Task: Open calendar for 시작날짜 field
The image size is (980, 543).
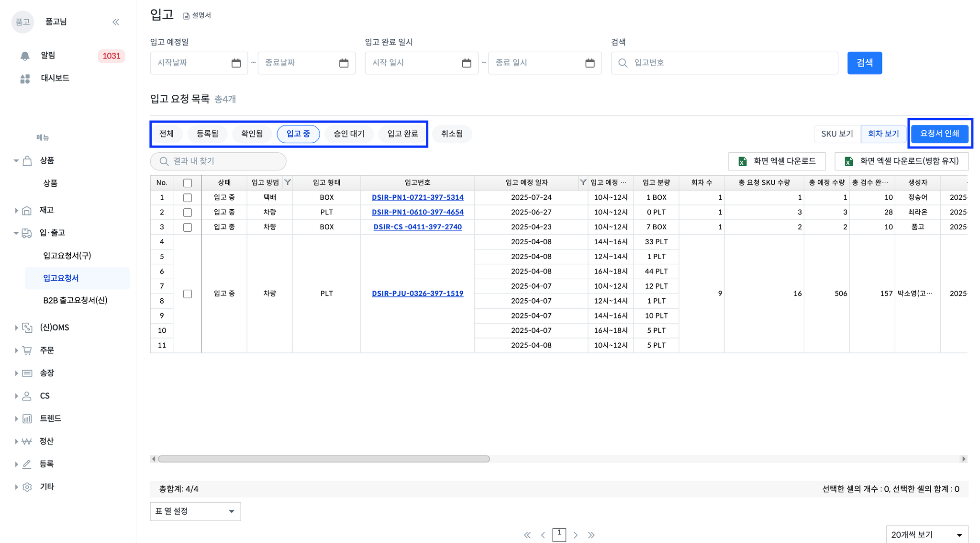Action: coord(236,63)
